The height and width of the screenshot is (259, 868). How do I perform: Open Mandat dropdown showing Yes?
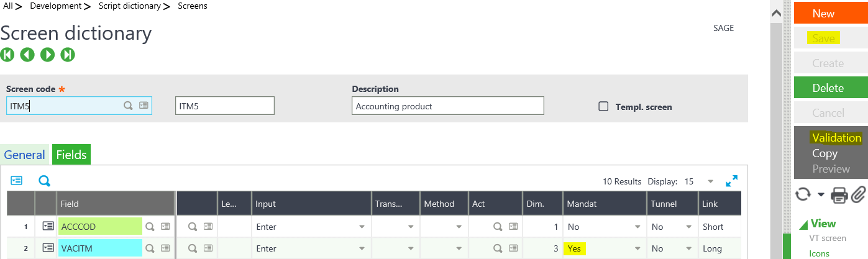[x=636, y=248]
